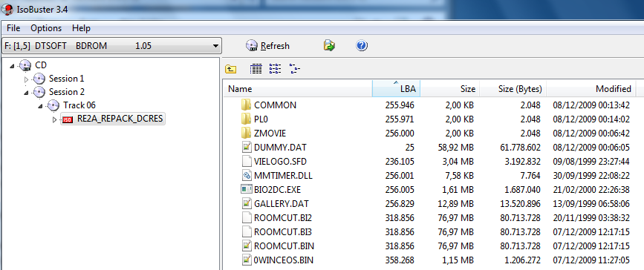Click the Refresh button
This screenshot has height=270, width=644.
tap(268, 46)
